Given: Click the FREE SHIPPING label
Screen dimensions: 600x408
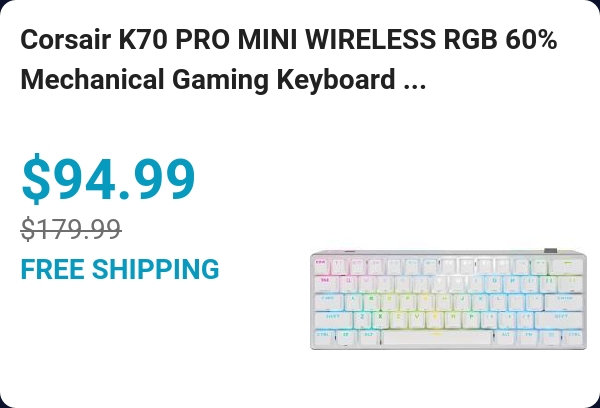Looking at the screenshot, I should coord(120,269).
